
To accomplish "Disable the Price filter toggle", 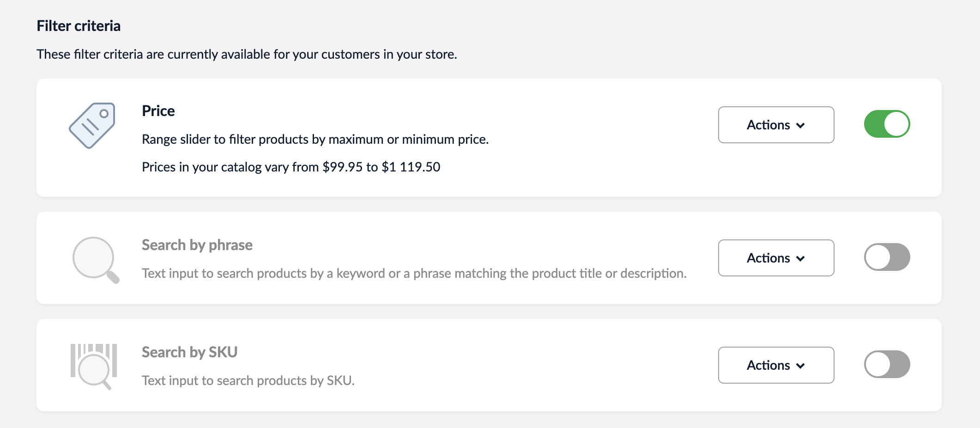I will [887, 124].
